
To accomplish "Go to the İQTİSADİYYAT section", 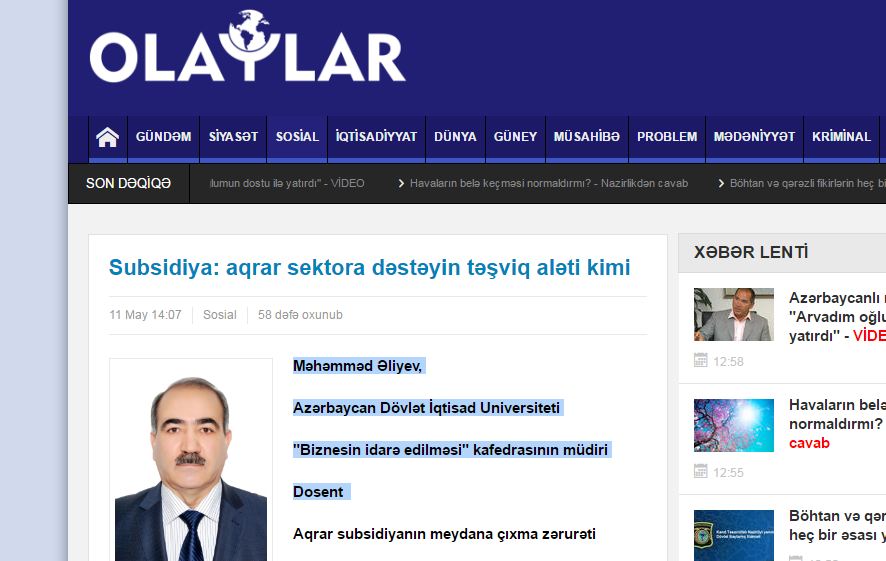I will coord(376,137).
